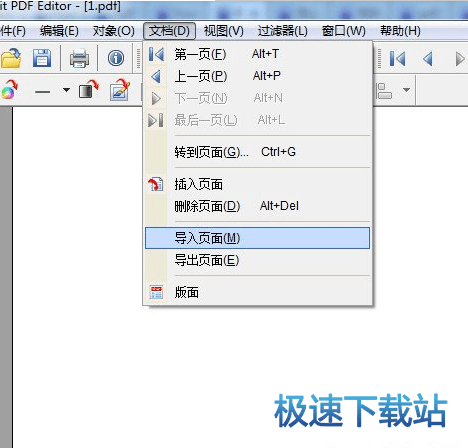Select 导入页面(M) highlighted entry

(x=257, y=238)
